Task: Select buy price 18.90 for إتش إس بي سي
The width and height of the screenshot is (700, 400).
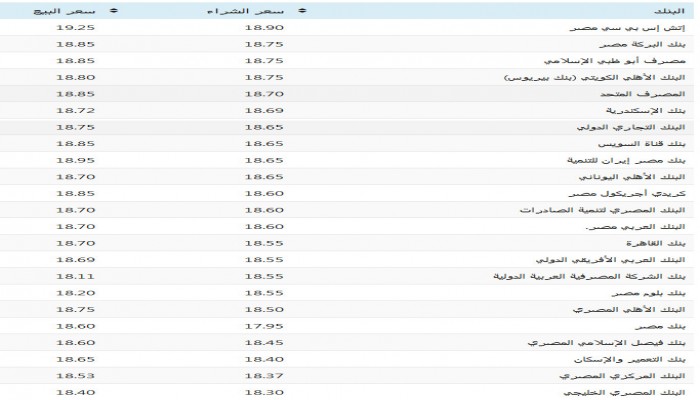Action: 264,28
